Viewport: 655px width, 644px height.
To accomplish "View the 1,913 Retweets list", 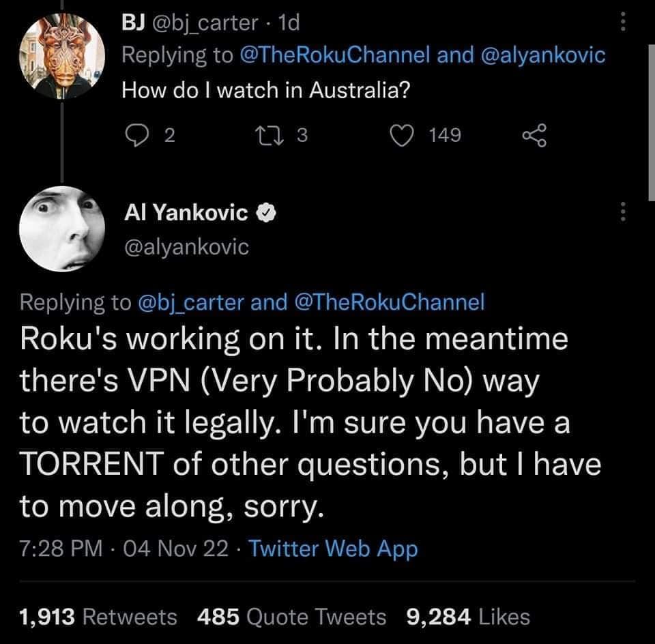I will tap(99, 617).
